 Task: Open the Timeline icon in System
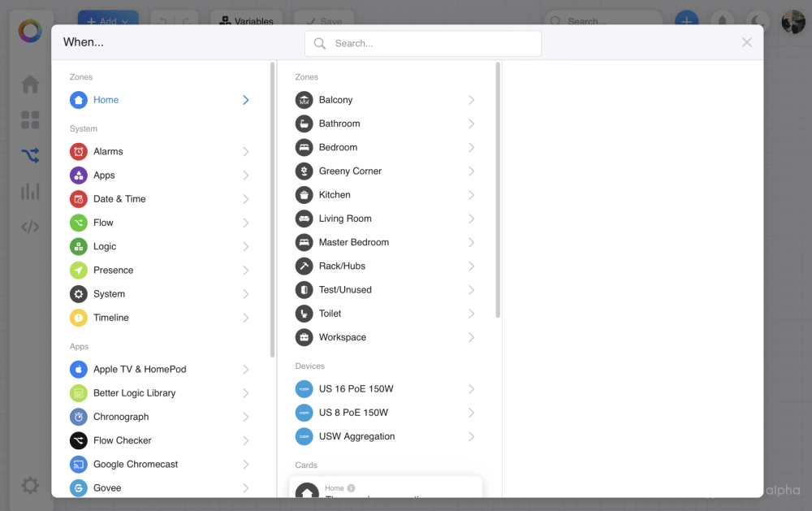(79, 318)
